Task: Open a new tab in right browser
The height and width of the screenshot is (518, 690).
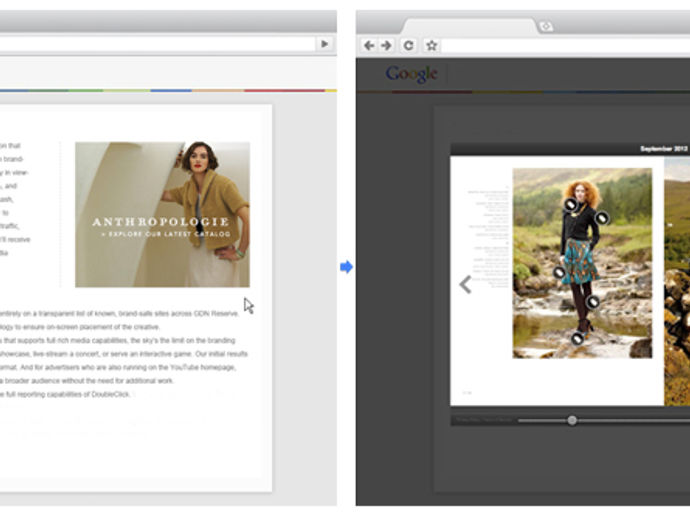Action: [x=546, y=26]
